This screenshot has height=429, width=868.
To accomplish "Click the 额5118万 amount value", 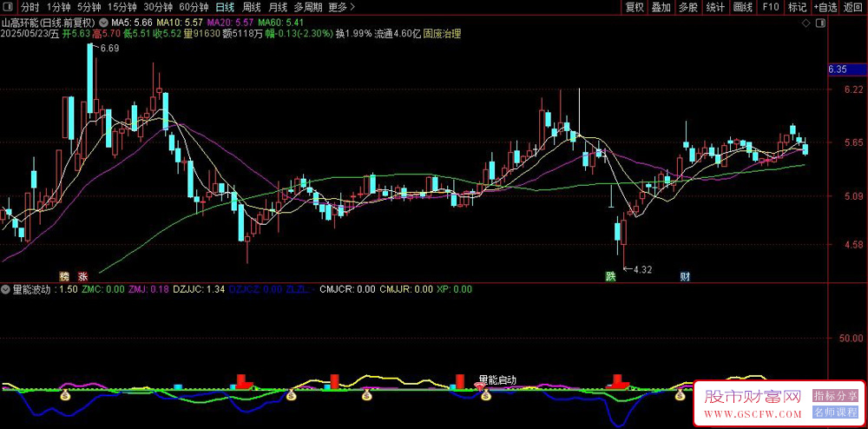I will click(242, 34).
